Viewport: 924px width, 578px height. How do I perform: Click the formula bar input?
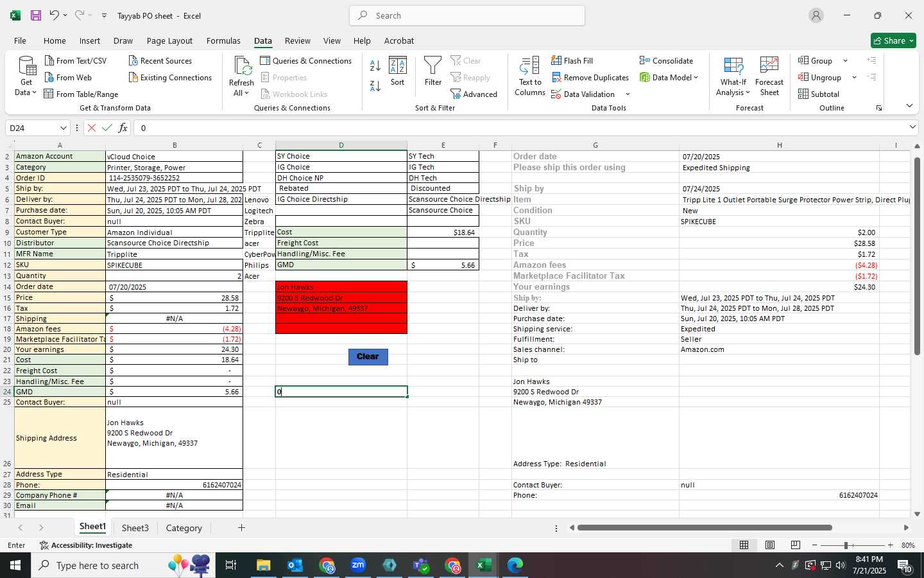520,128
